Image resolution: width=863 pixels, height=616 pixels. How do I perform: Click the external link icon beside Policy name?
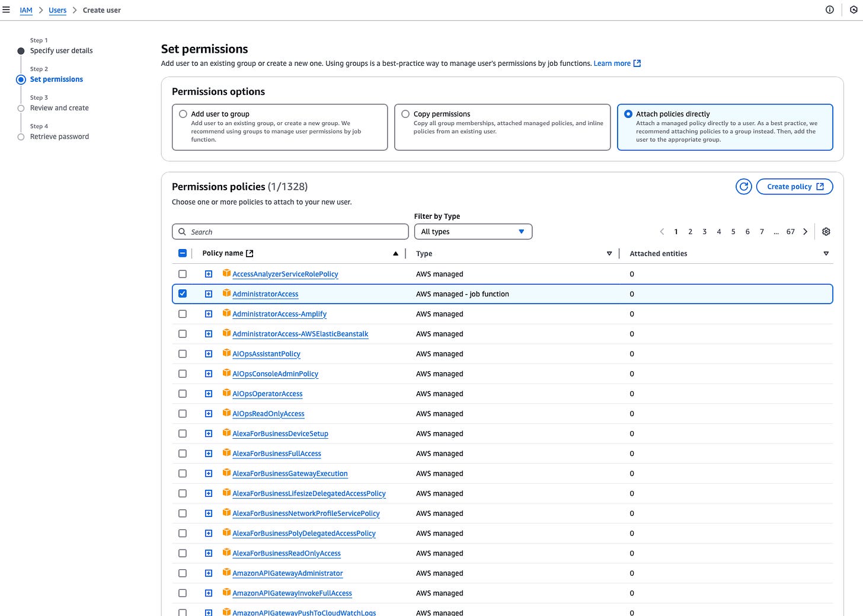click(250, 253)
